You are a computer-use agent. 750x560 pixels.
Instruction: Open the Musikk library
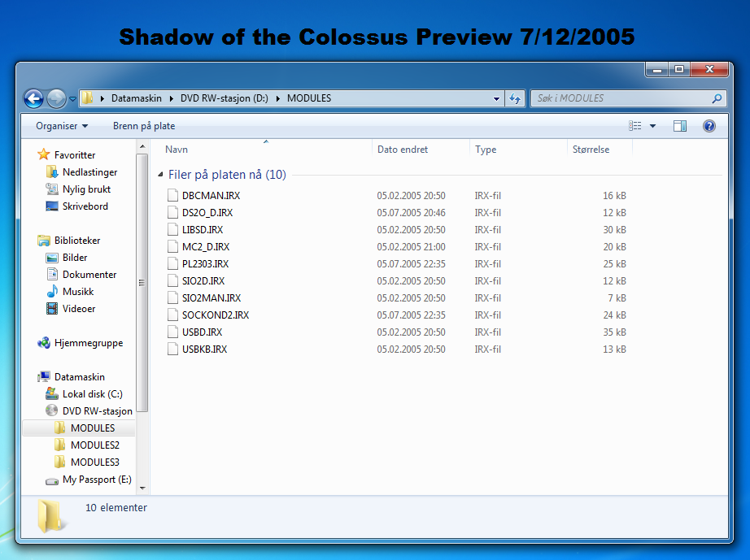point(78,292)
